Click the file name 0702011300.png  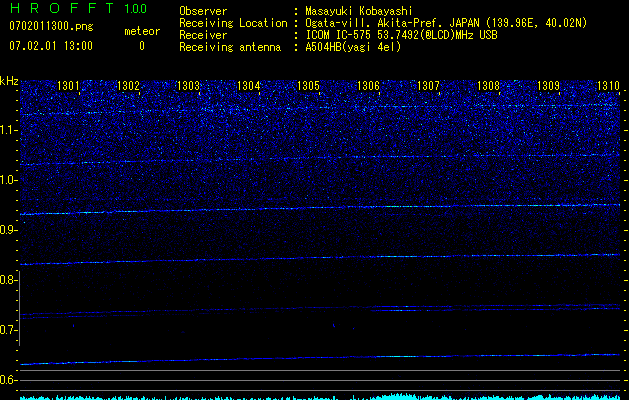pyautogui.click(x=51, y=26)
